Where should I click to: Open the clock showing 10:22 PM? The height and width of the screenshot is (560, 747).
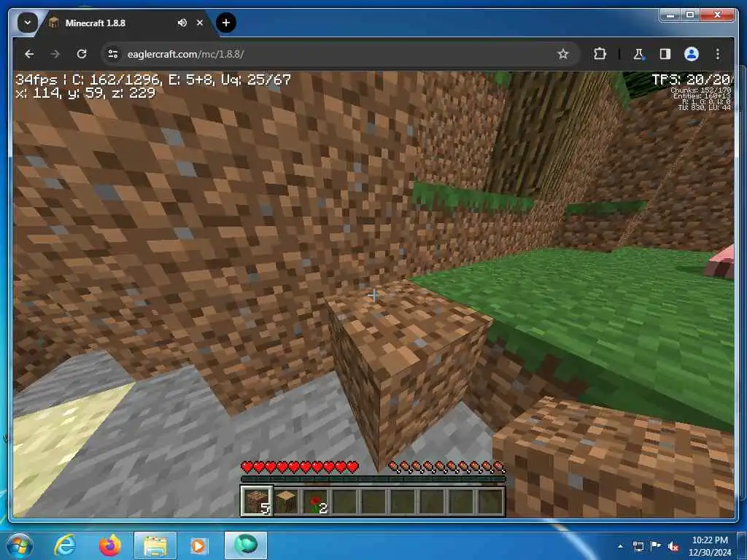[x=709, y=546]
